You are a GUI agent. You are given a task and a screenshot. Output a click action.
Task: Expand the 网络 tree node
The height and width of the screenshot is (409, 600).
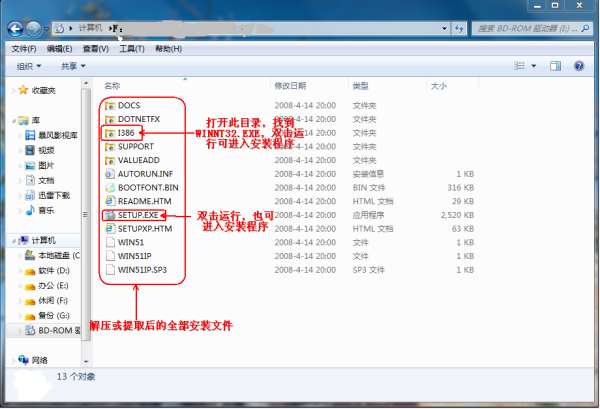point(14,360)
